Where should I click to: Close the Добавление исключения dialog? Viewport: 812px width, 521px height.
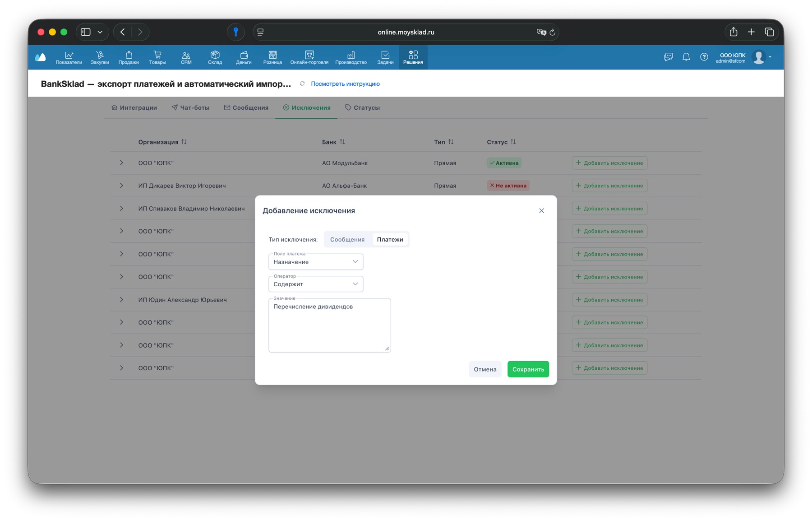tap(541, 211)
